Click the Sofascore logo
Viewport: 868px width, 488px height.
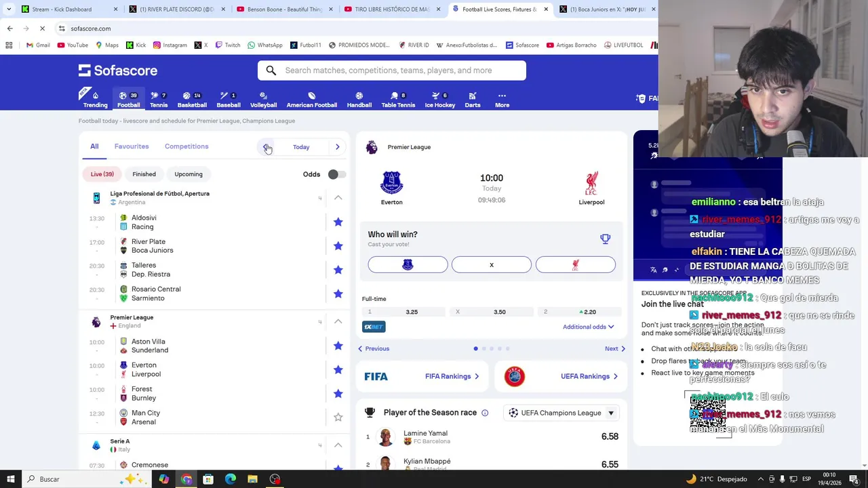[x=118, y=70]
